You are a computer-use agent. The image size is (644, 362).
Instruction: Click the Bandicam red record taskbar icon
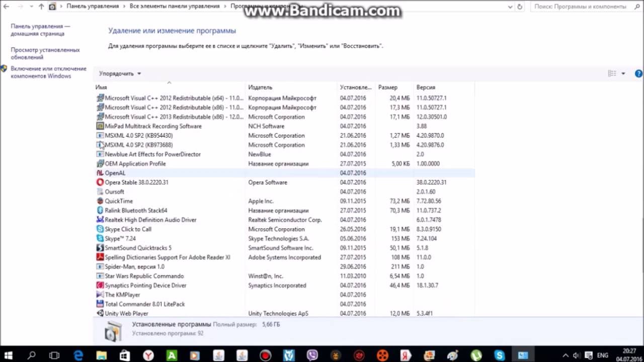pyautogui.click(x=265, y=355)
